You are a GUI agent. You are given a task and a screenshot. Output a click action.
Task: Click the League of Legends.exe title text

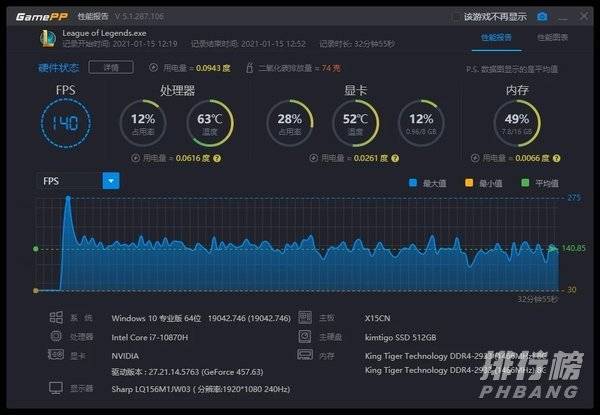(104, 33)
